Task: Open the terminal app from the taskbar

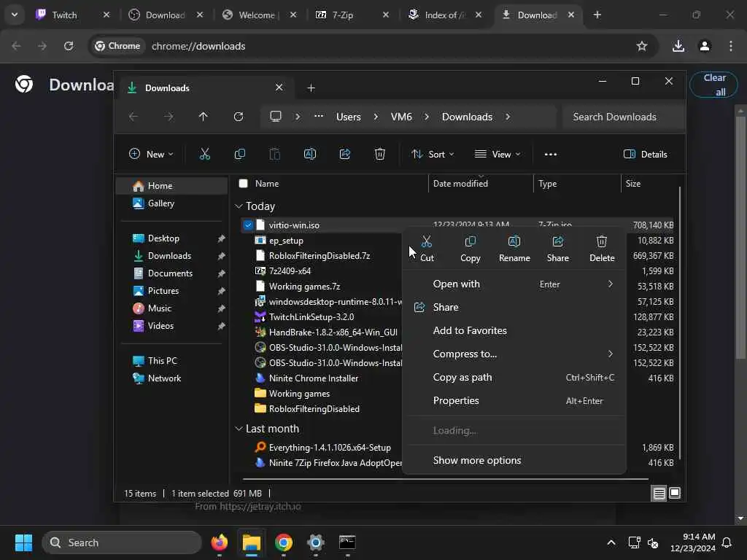Action: pos(347,542)
